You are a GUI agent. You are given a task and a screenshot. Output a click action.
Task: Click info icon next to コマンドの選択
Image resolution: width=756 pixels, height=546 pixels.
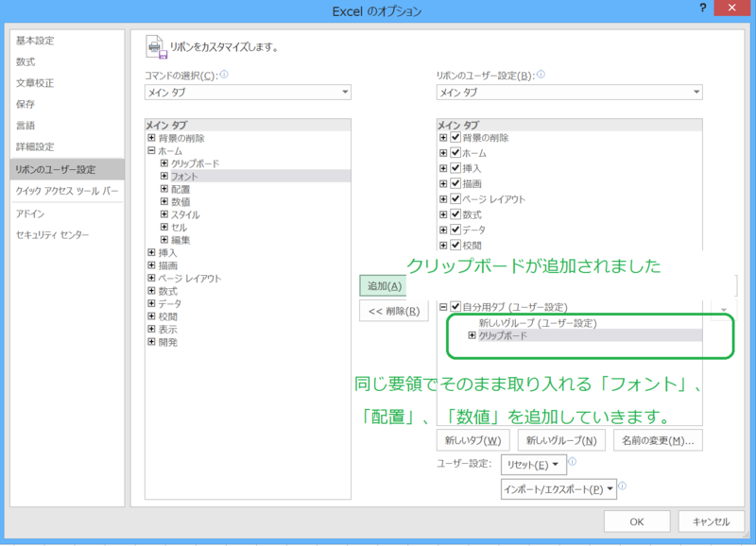pyautogui.click(x=224, y=75)
